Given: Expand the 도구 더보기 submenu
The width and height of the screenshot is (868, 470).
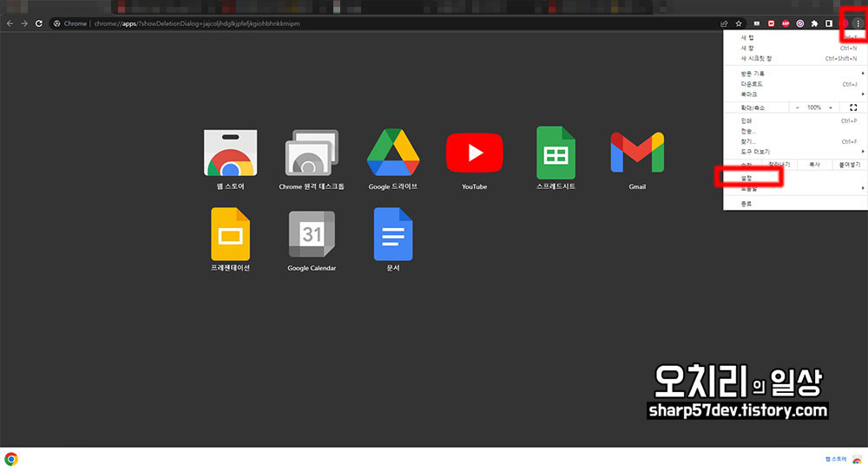Looking at the screenshot, I should pos(795,152).
